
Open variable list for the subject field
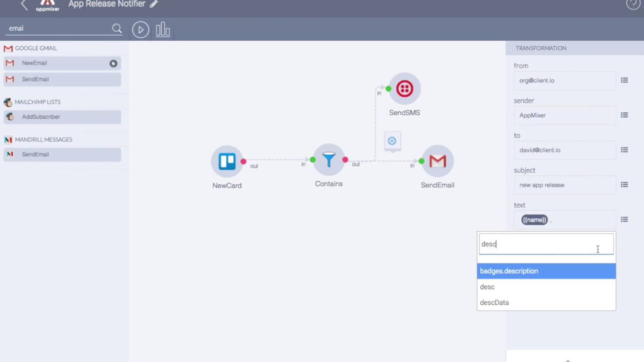(624, 185)
